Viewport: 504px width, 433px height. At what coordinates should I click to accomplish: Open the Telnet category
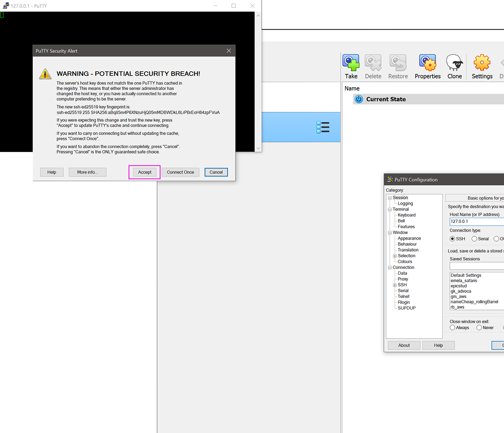404,296
